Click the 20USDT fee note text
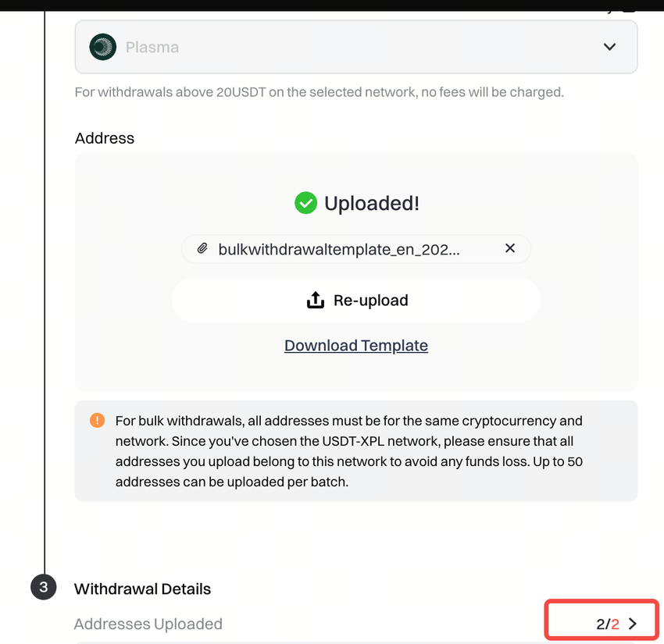The height and width of the screenshot is (644, 664). [319, 92]
